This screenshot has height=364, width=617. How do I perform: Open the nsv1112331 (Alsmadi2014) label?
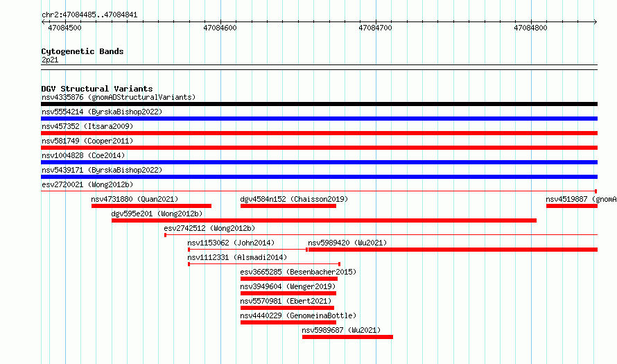237,257
